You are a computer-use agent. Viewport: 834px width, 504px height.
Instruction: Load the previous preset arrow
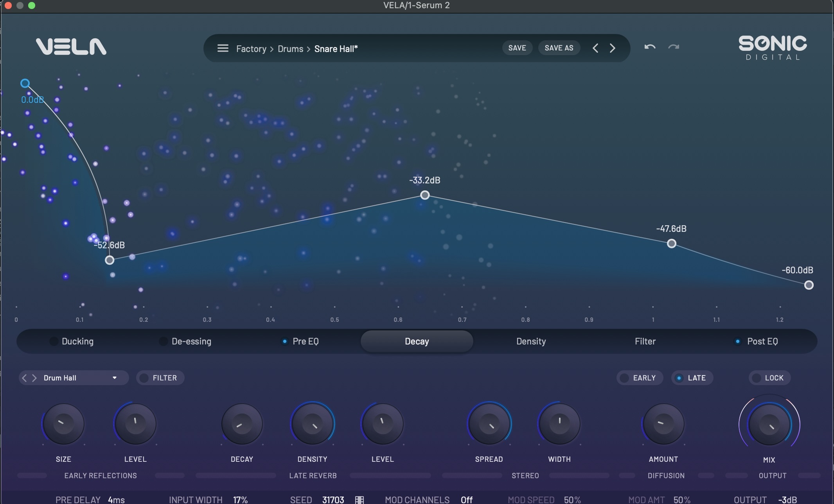coord(595,48)
